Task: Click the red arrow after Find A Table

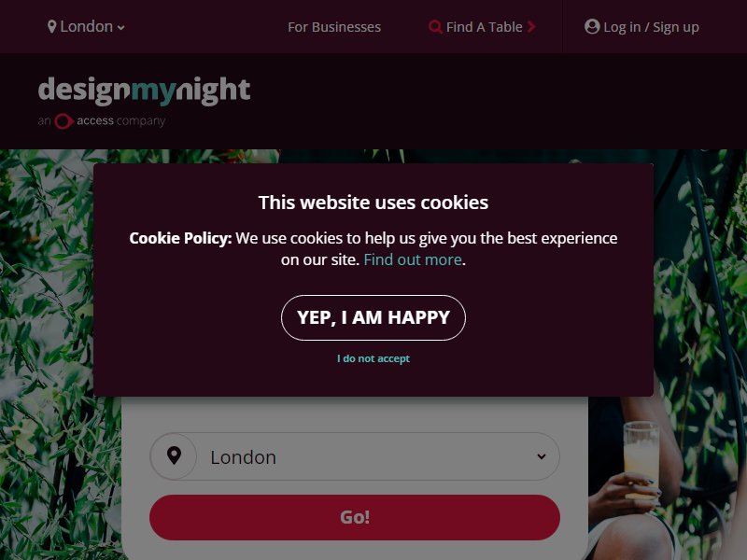Action: point(531,27)
